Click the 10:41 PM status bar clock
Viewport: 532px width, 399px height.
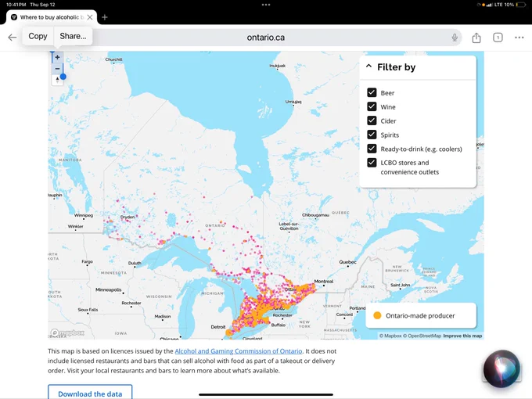coord(16,5)
